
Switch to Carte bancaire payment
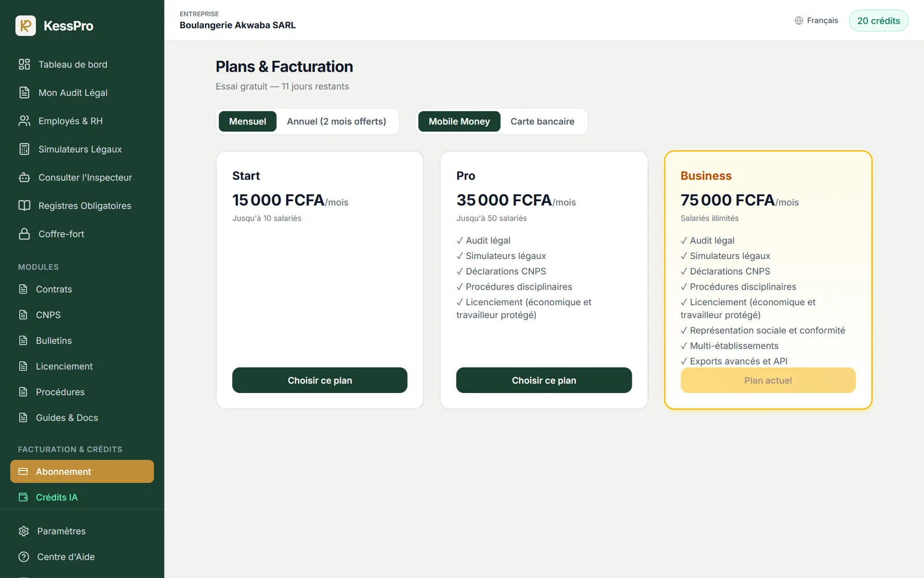tap(542, 121)
